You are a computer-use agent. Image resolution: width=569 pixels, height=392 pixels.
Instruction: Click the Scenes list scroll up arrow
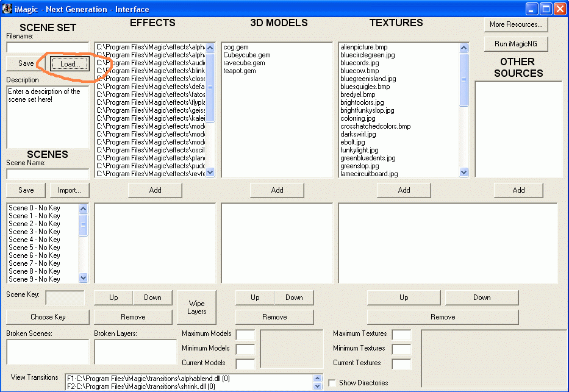[x=83, y=208]
